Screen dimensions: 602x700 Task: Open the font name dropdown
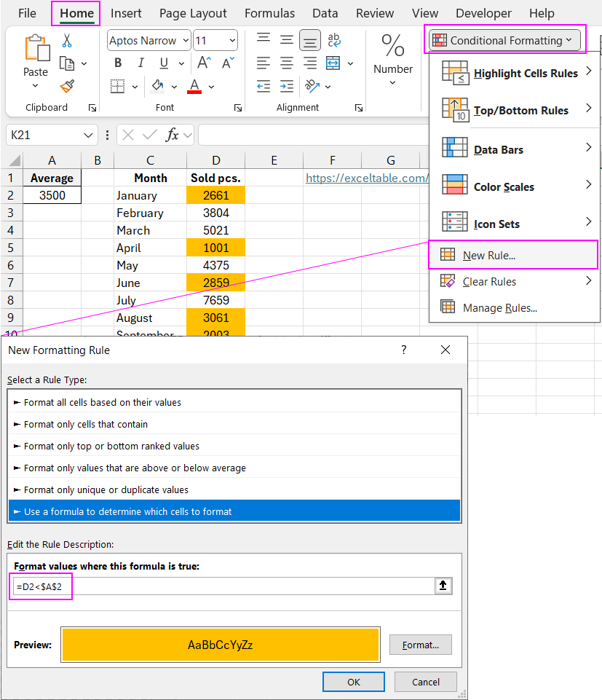coord(186,41)
